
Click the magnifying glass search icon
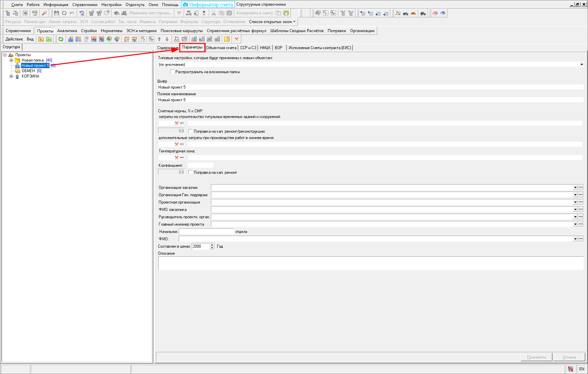(x=44, y=13)
